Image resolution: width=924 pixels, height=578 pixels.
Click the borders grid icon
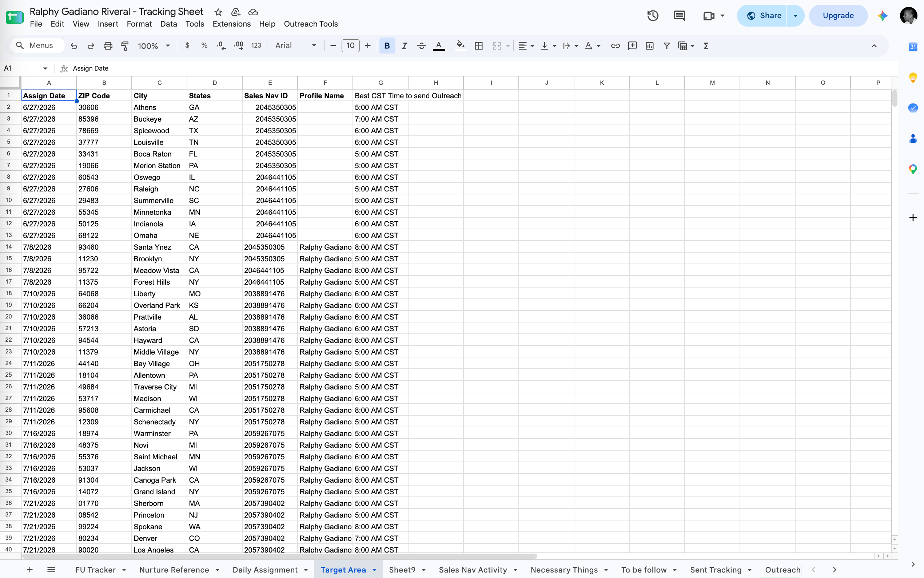[478, 46]
